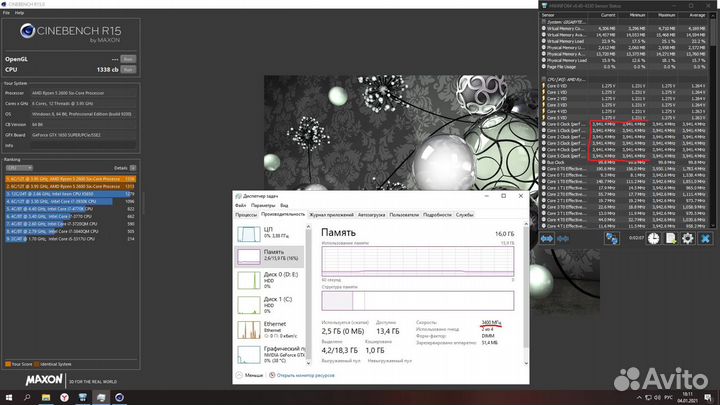Open the Help menu in Cinebench
The height and width of the screenshot is (405, 720).
(19, 12)
